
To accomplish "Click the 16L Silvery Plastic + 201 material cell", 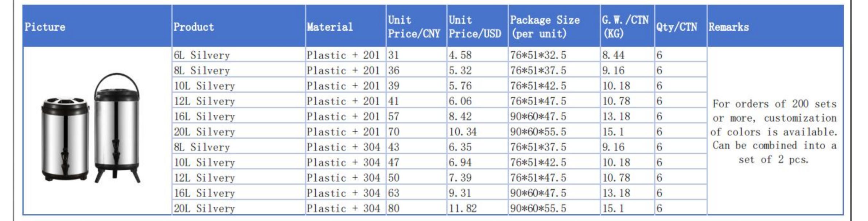I will [x=346, y=116].
